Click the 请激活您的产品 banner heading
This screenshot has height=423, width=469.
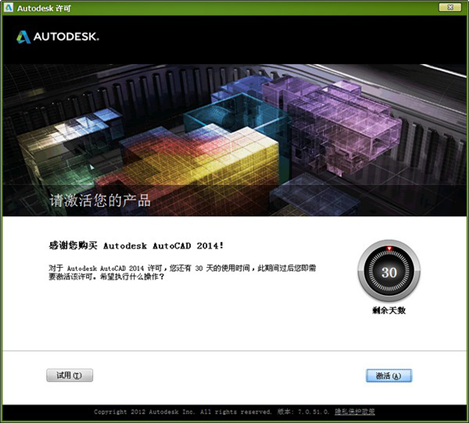[x=100, y=201]
